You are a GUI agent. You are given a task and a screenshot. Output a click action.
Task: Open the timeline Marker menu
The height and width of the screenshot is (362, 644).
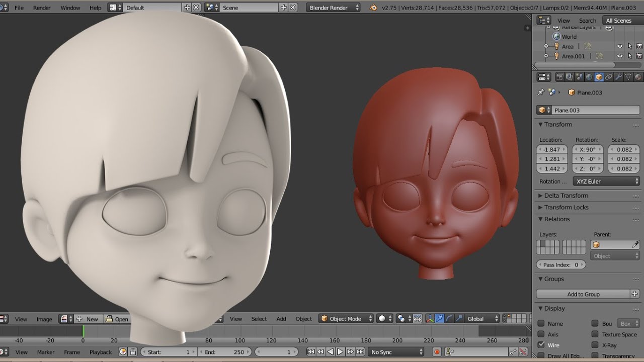(46, 352)
